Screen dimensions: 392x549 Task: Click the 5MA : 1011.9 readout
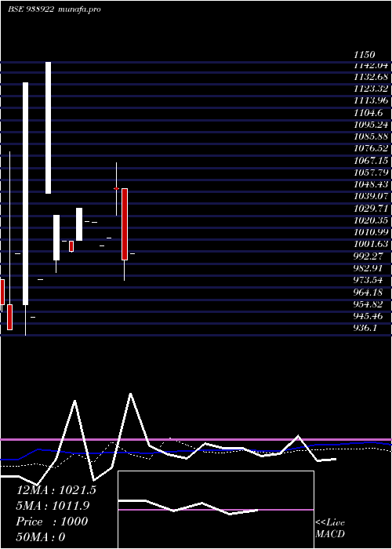point(53,506)
